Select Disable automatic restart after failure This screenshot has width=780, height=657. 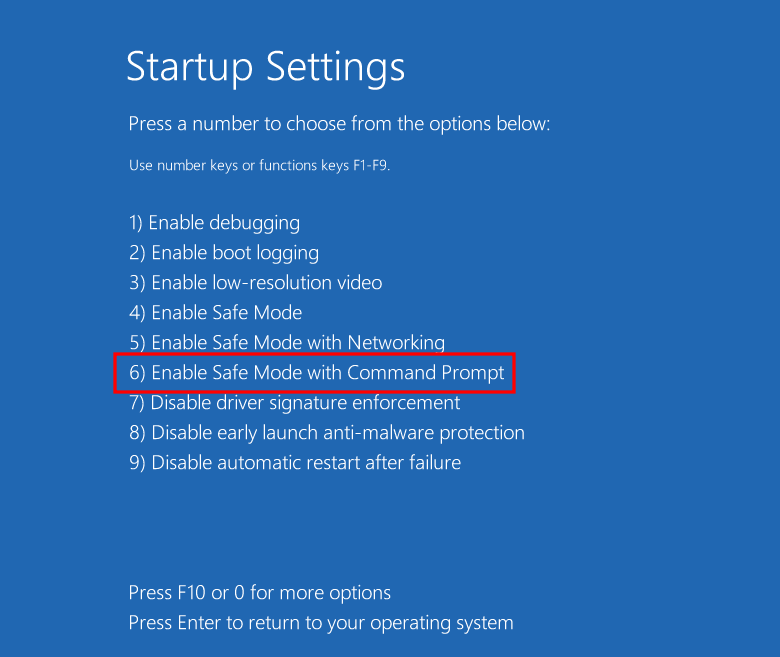pyautogui.click(x=294, y=463)
